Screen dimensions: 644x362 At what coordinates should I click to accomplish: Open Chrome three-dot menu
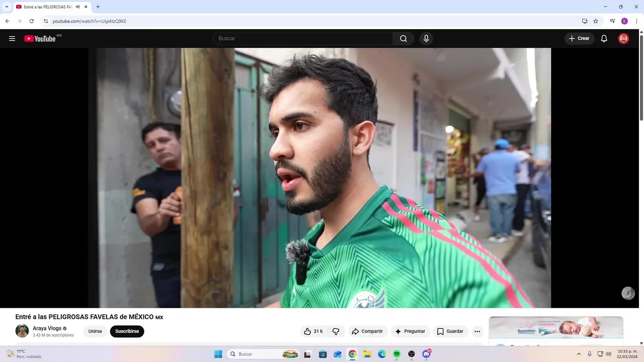tap(636, 21)
